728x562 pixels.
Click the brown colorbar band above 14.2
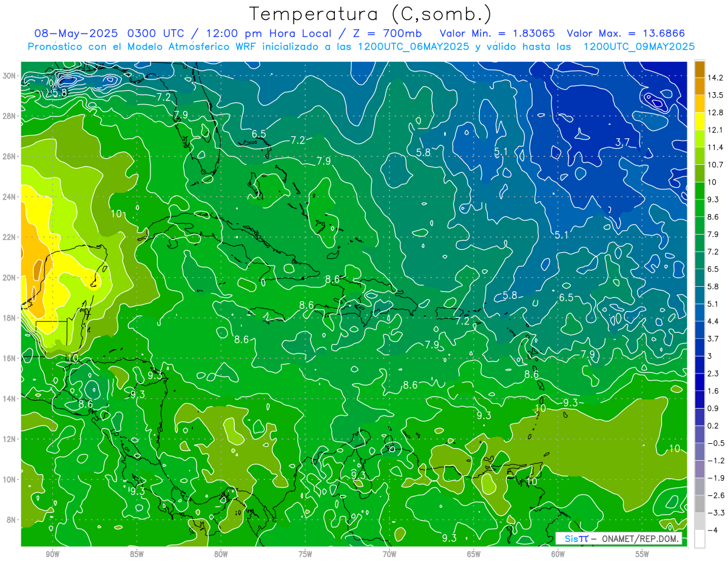(699, 69)
